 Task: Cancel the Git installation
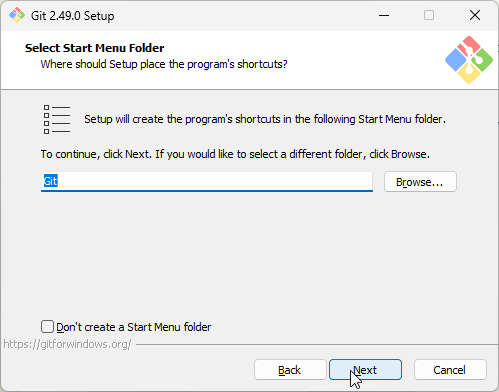[x=450, y=370]
